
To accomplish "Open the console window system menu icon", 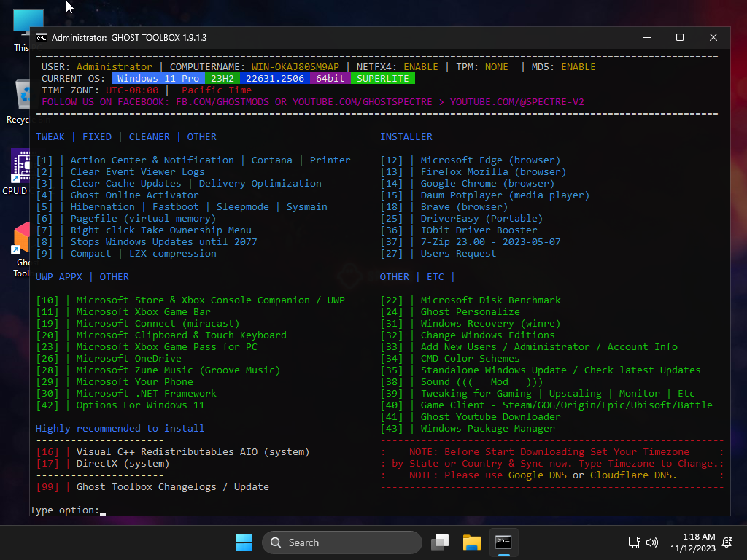I will [42, 37].
